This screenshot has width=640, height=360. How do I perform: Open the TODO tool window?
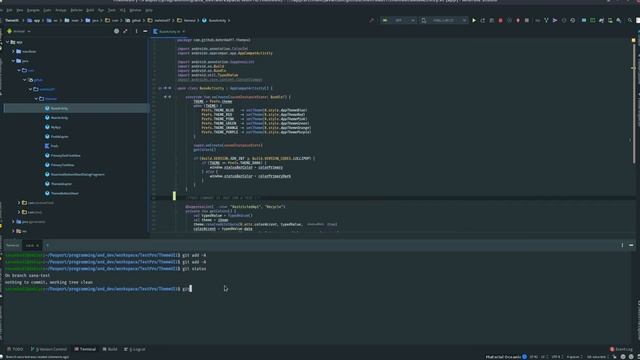point(16,349)
